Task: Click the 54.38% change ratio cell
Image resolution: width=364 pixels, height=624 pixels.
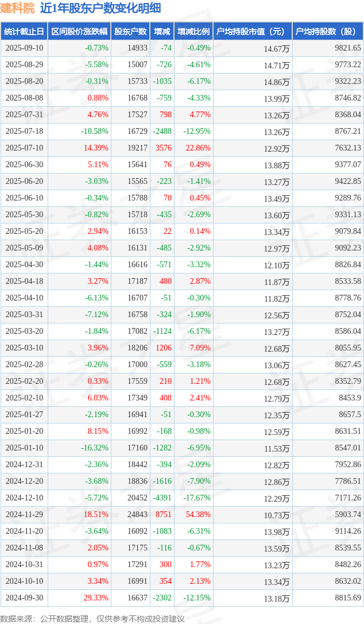Action: click(x=198, y=514)
